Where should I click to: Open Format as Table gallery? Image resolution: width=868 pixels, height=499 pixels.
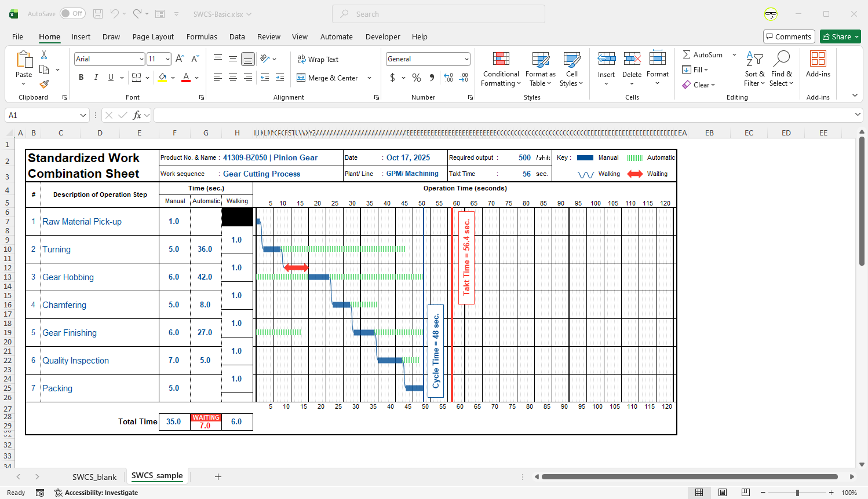coord(540,69)
